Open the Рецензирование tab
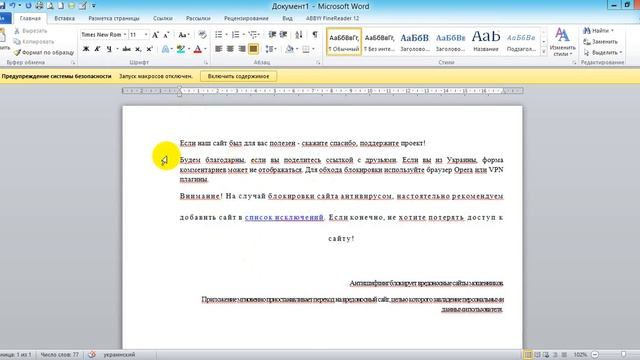 pos(246,18)
